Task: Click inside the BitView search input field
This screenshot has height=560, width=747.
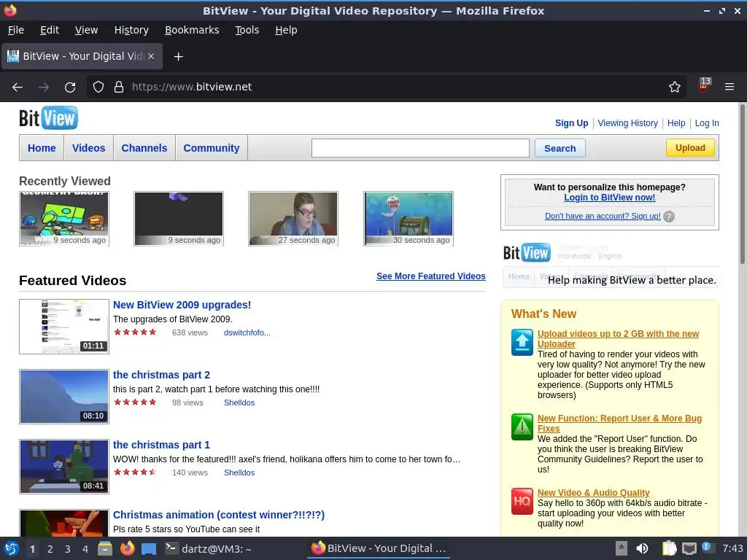Action: pyautogui.click(x=420, y=148)
